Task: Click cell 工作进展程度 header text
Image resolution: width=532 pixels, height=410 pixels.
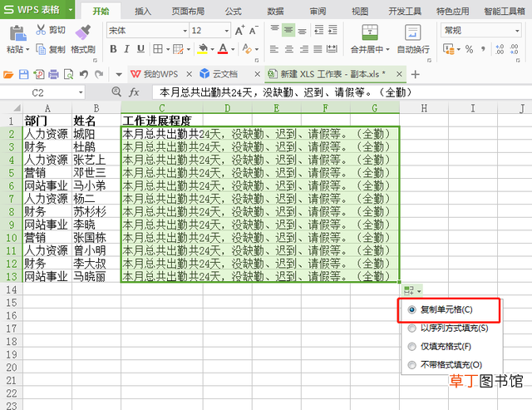Action: [x=157, y=121]
